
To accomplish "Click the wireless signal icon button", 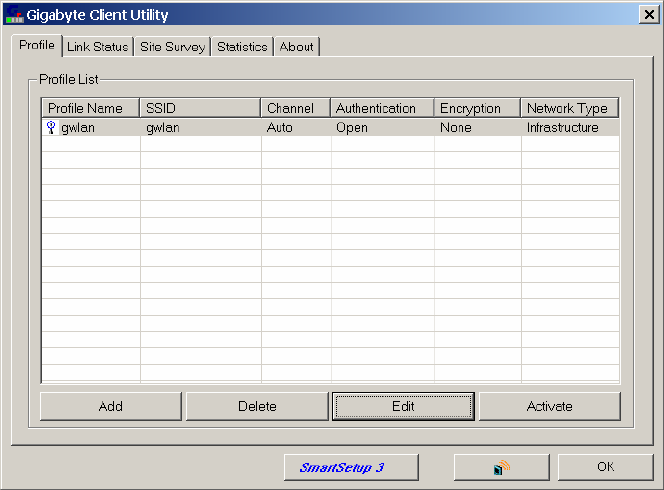I will [x=501, y=467].
